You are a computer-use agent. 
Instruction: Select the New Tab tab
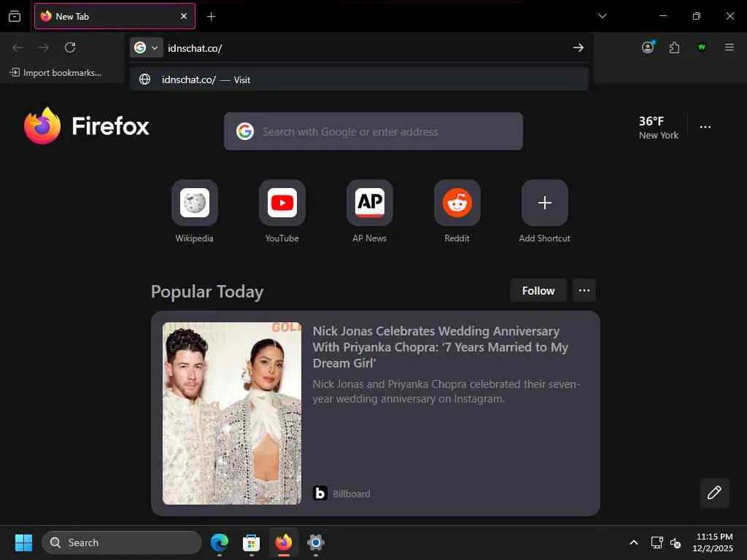pos(115,16)
